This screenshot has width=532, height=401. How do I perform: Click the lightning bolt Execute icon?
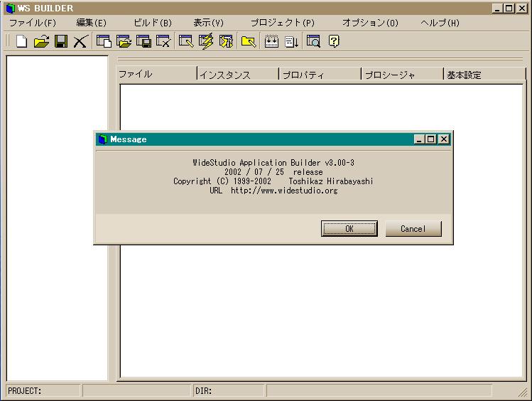(x=206, y=41)
